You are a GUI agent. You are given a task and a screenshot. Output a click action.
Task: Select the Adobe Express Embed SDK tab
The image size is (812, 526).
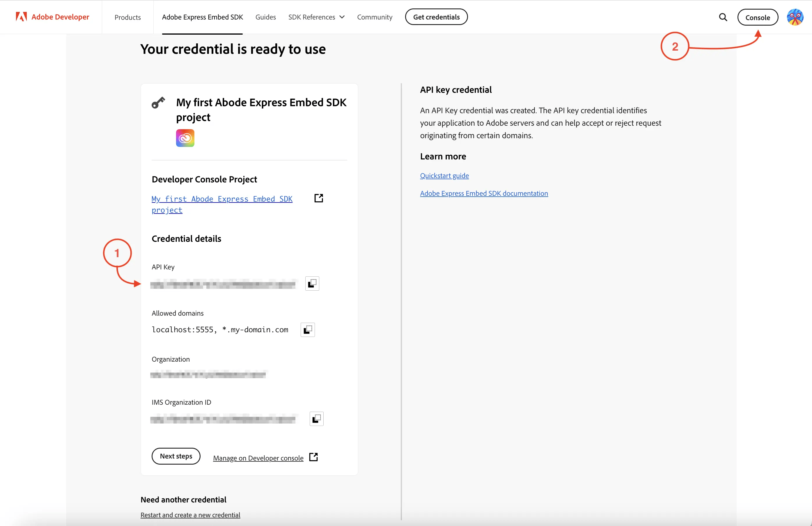(202, 17)
